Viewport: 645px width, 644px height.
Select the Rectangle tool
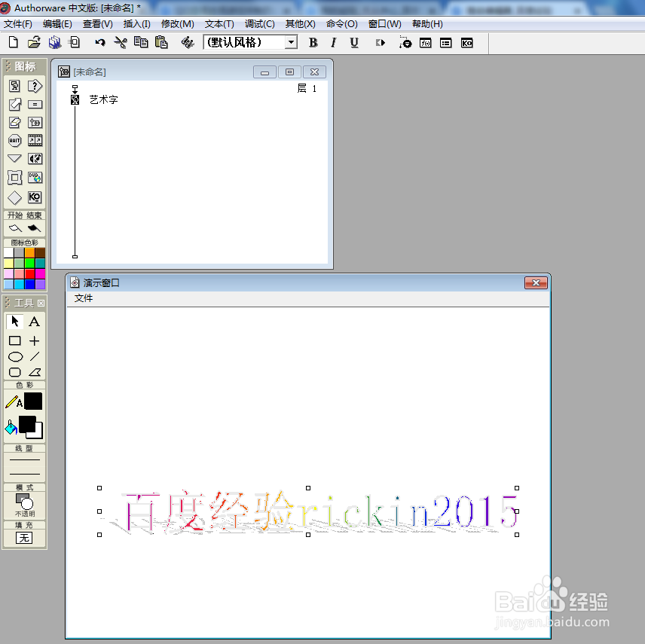pyautogui.click(x=15, y=340)
